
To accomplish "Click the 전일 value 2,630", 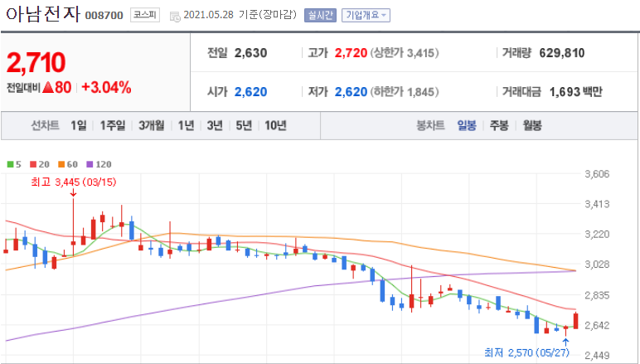I will (x=250, y=53).
